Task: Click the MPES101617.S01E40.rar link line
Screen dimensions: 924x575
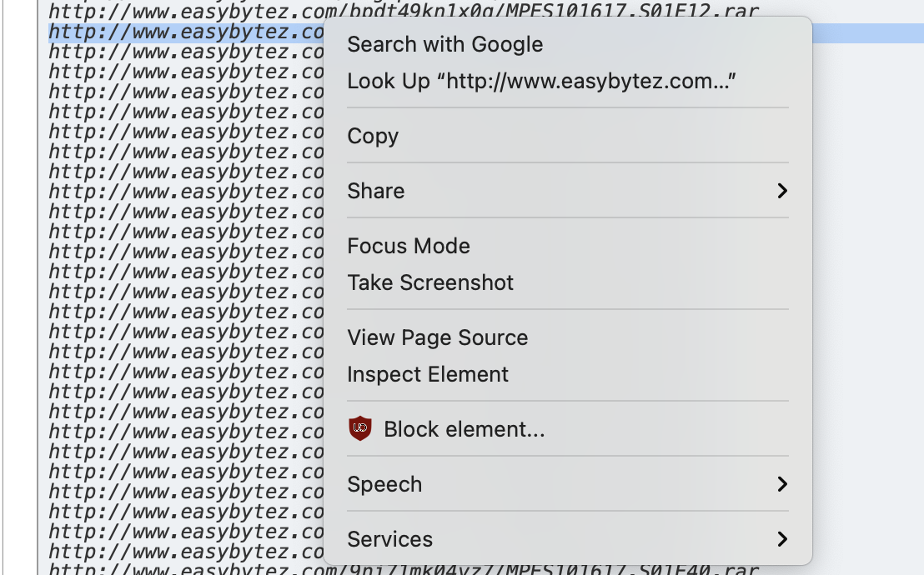Action: 404,569
